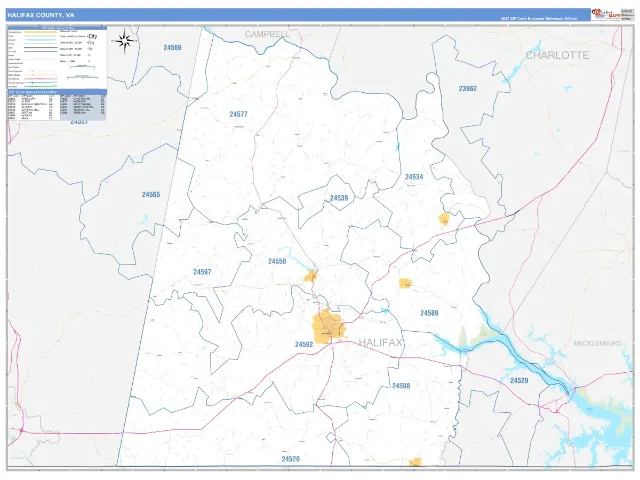The height and width of the screenshot is (480, 640).
Task: Select ZIP code label 24520
Action: click(x=291, y=459)
